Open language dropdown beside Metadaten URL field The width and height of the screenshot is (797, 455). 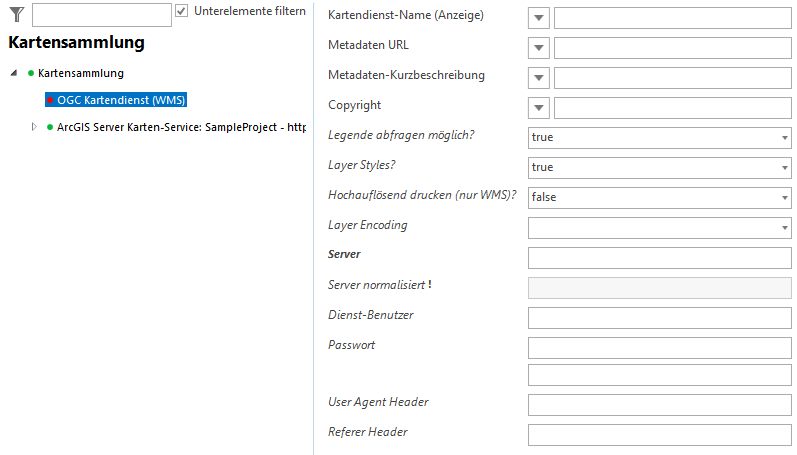click(539, 48)
